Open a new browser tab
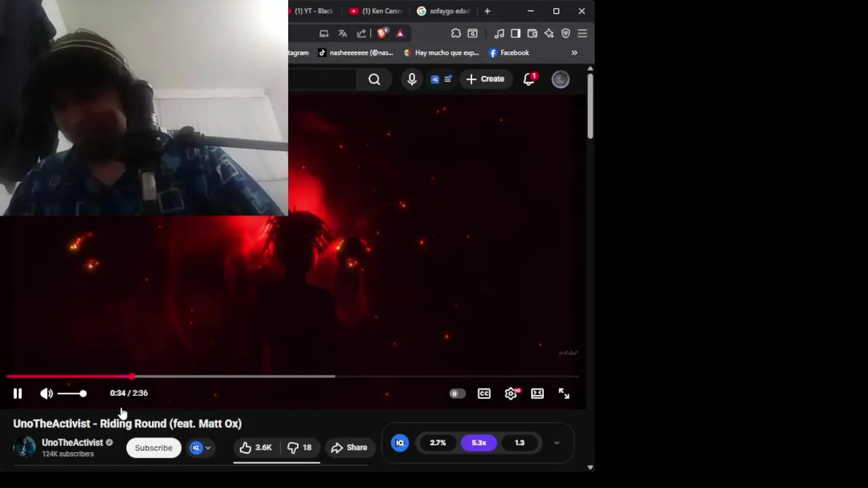Screen dimensions: 868x488 click(487, 12)
